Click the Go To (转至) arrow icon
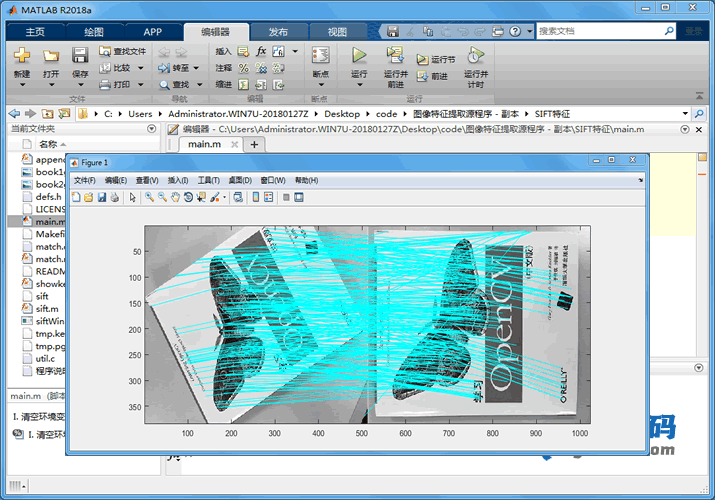The height and width of the screenshot is (500, 715). [x=164, y=68]
